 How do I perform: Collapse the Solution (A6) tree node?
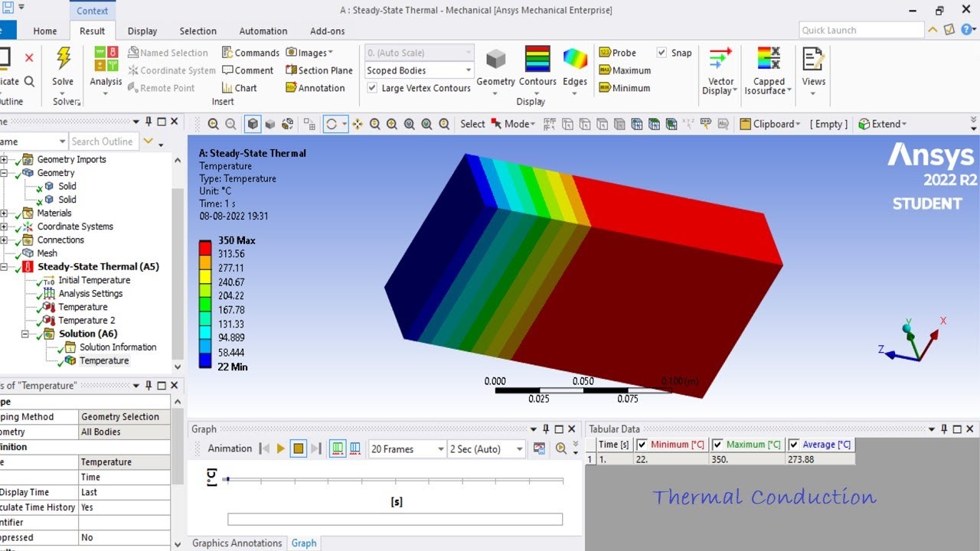(25, 334)
